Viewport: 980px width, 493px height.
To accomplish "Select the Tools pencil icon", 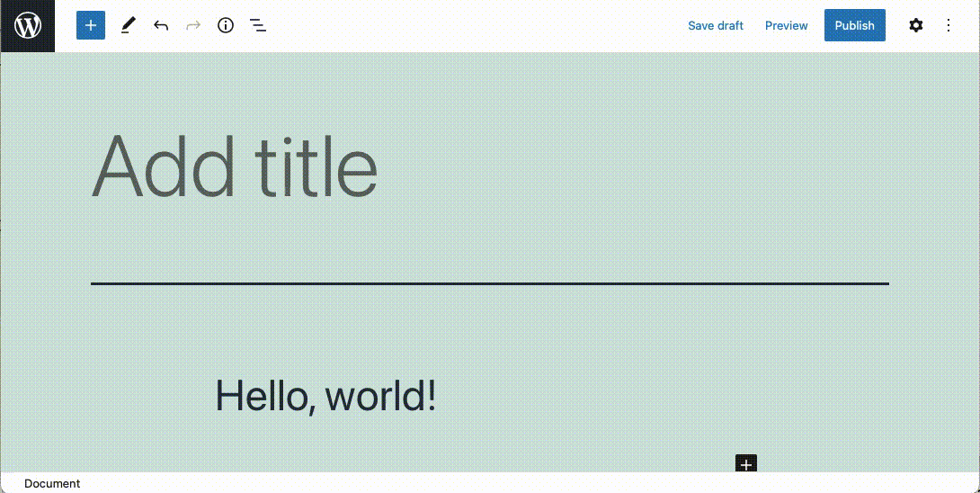I will pos(128,25).
